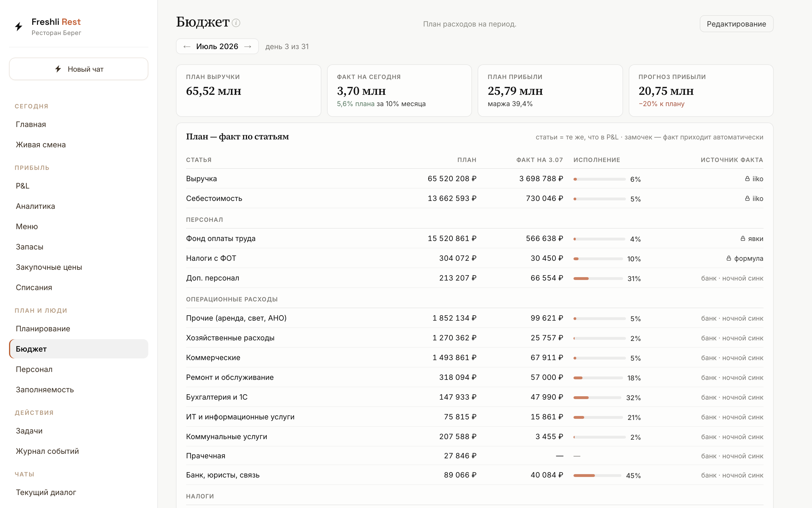Click the Прогноз прибыли card
This screenshot has width=812, height=508.
(x=701, y=91)
